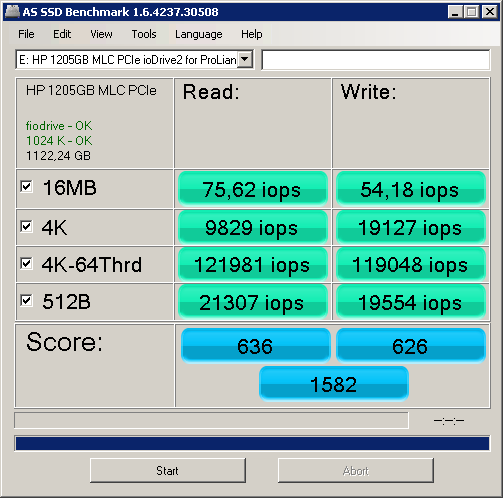Minimize the AS SSD Benchmark window
Screen dimensions: 503x498
tap(455, 12)
